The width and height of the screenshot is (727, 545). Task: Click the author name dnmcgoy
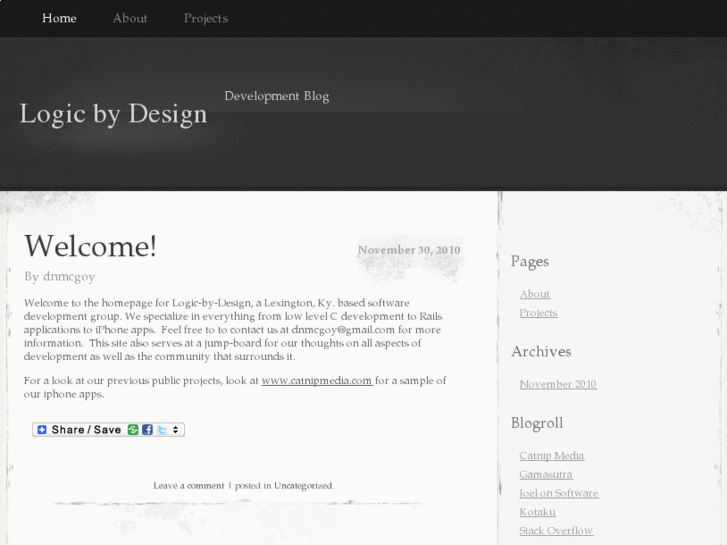coord(69,276)
